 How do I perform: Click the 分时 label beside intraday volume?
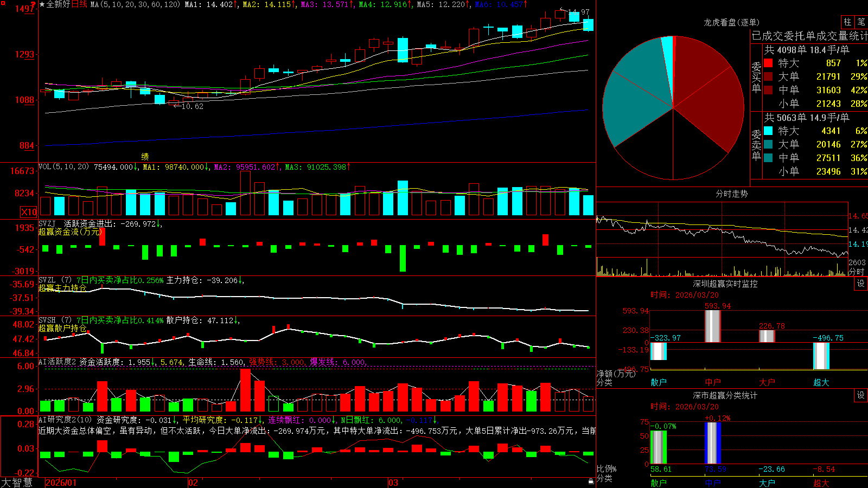point(857,272)
